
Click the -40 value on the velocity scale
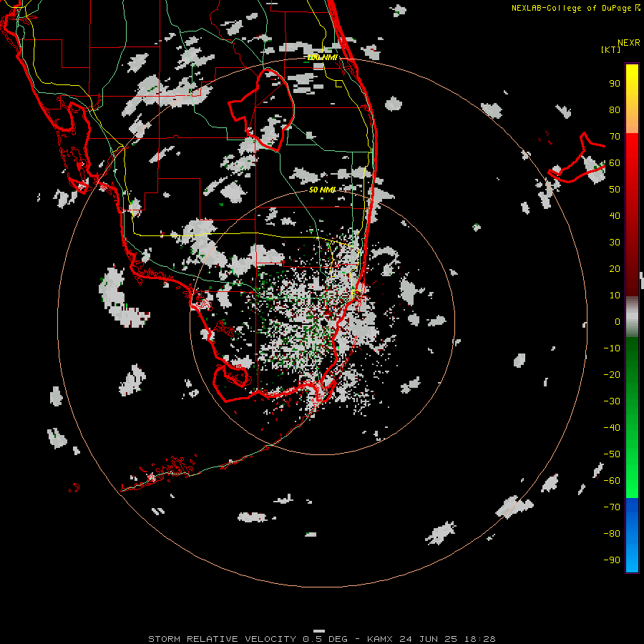(612, 428)
